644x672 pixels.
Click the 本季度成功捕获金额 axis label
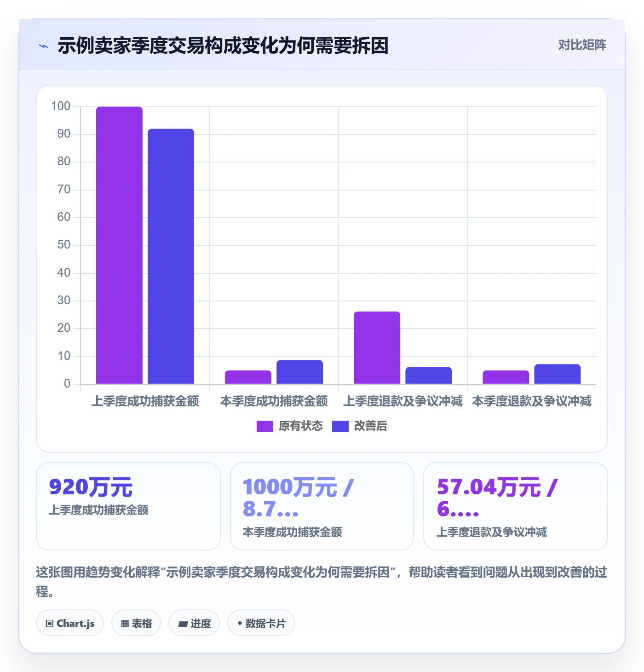tap(274, 401)
